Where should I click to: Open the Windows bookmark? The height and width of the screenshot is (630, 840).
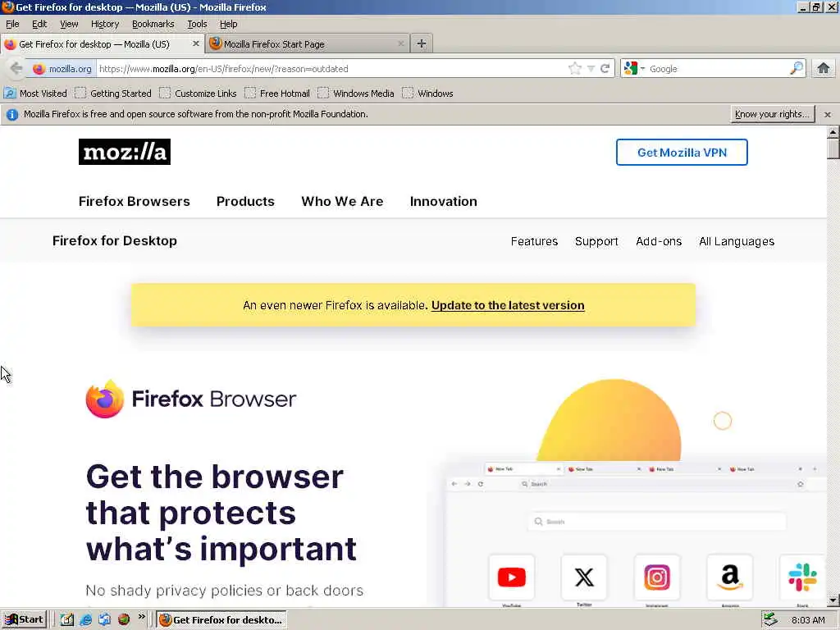tap(428, 94)
